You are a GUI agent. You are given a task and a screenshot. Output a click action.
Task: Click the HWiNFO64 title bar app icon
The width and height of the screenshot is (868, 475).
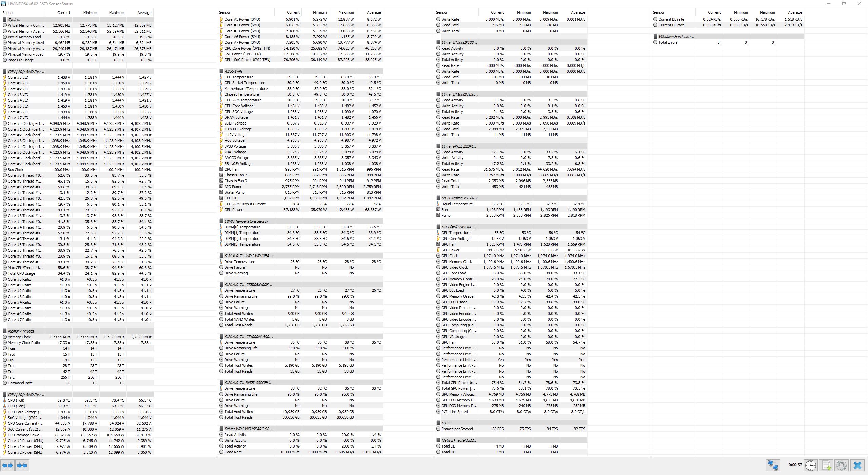(x=3, y=4)
